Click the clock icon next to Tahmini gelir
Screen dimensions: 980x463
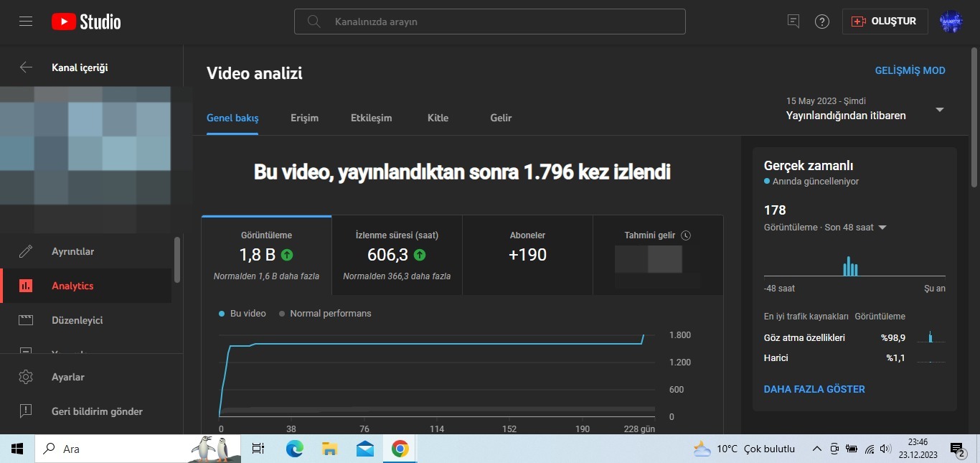click(686, 235)
